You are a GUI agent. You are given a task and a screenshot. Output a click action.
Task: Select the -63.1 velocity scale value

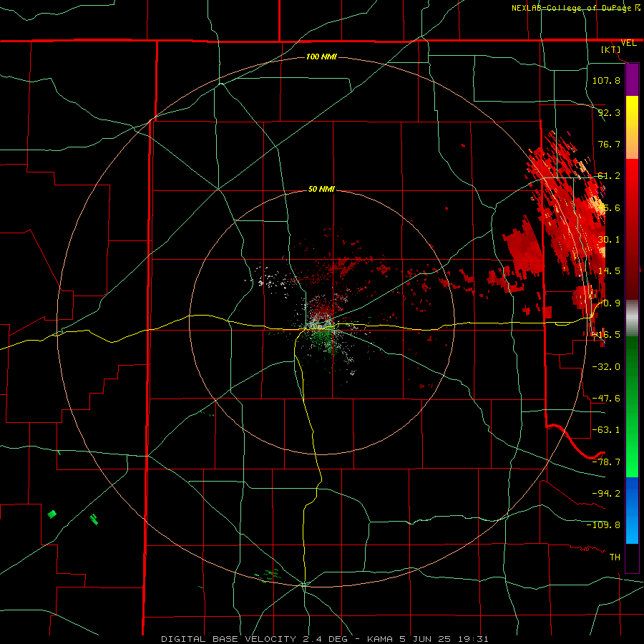click(x=606, y=429)
